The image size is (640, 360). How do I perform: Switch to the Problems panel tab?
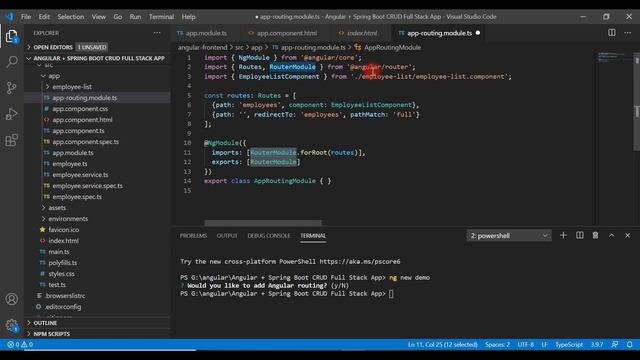[x=193, y=236]
